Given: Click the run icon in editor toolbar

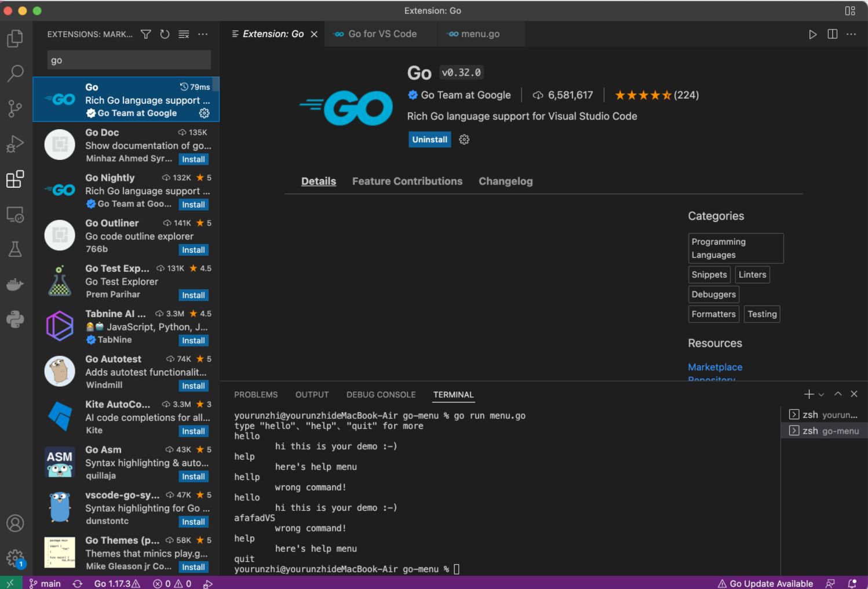Looking at the screenshot, I should [x=813, y=34].
